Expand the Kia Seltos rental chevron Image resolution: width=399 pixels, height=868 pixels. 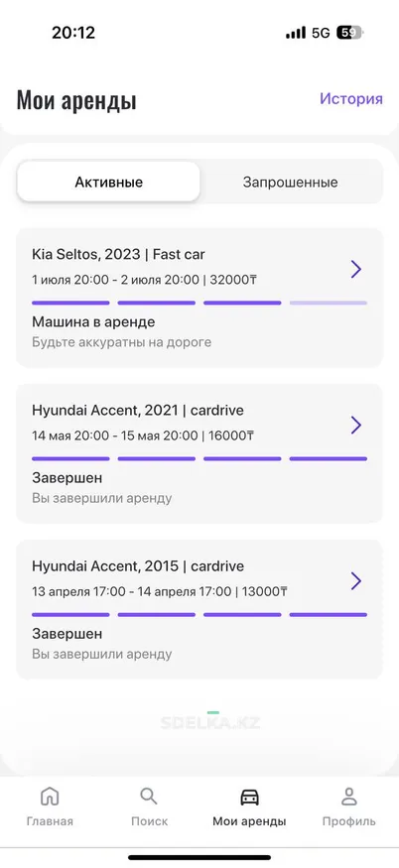point(355,270)
